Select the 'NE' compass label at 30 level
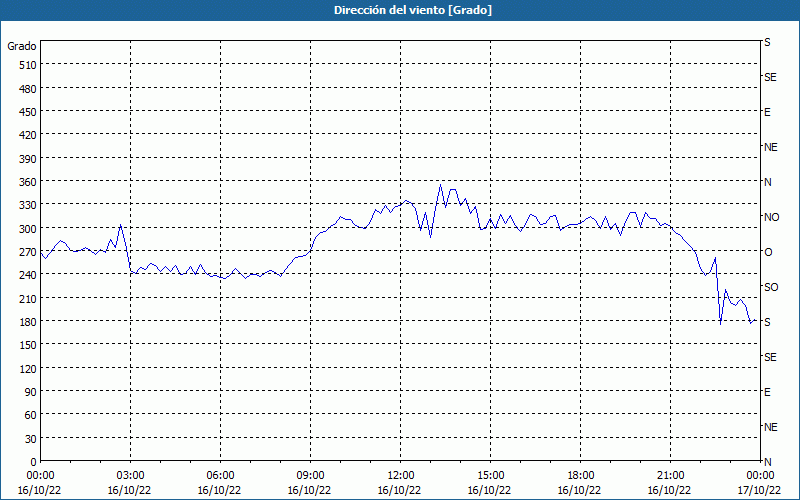 click(771, 427)
